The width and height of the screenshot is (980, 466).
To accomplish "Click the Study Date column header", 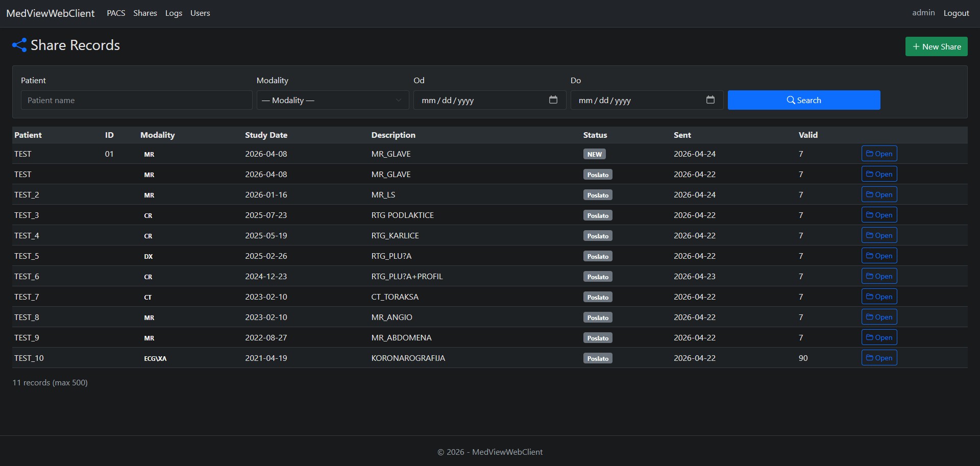I will (266, 135).
